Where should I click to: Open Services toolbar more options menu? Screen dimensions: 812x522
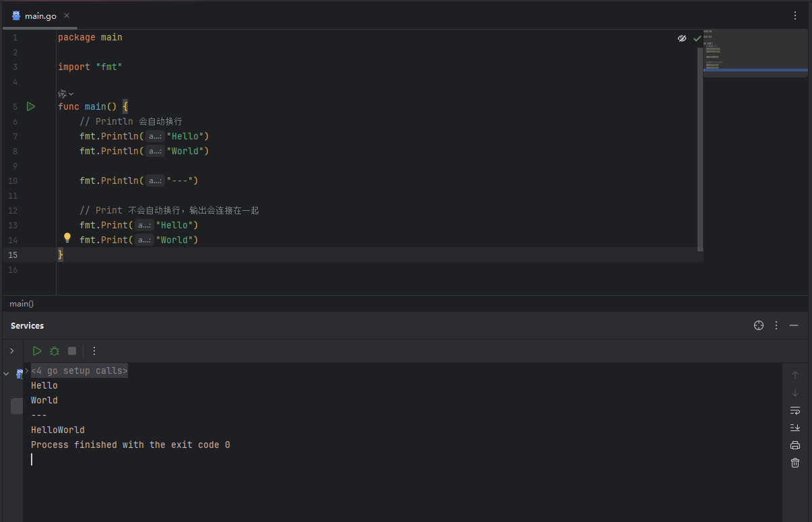point(94,351)
